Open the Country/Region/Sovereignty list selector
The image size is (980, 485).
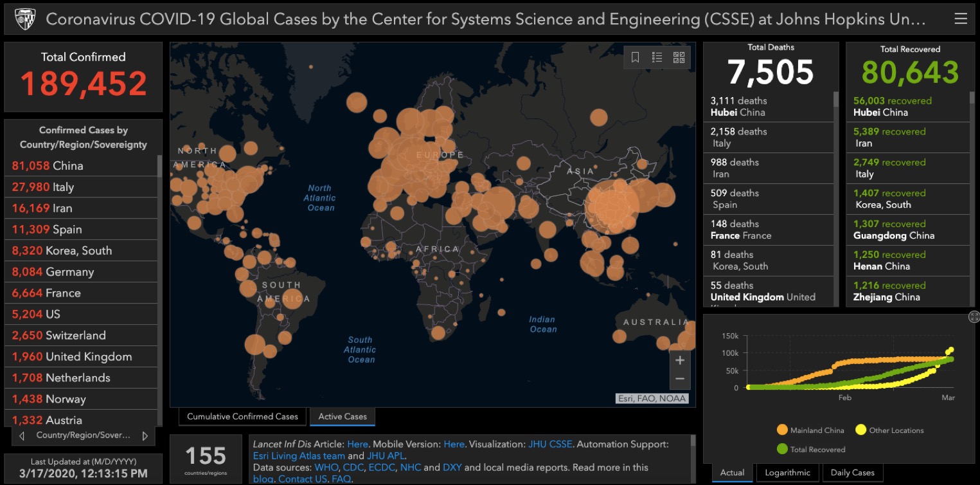[x=83, y=435]
